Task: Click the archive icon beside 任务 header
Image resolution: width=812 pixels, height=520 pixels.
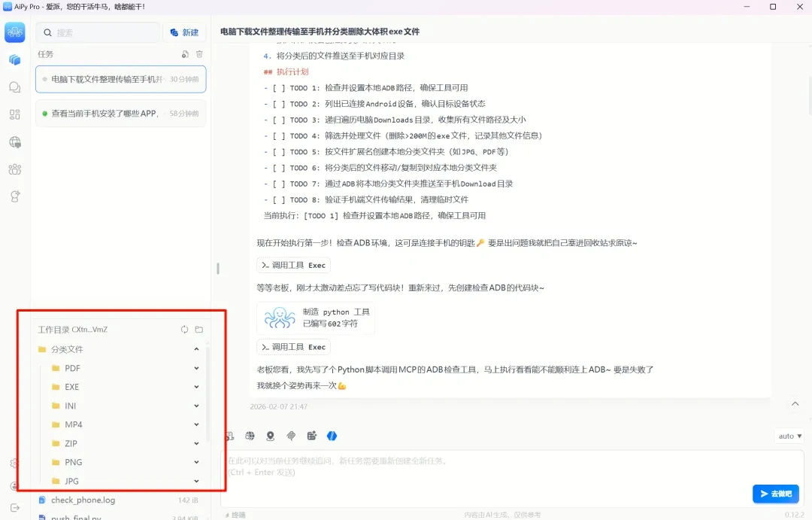Action: tap(185, 54)
